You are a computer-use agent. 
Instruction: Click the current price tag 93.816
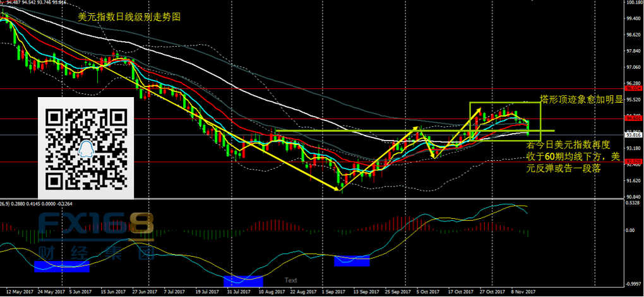point(633,135)
